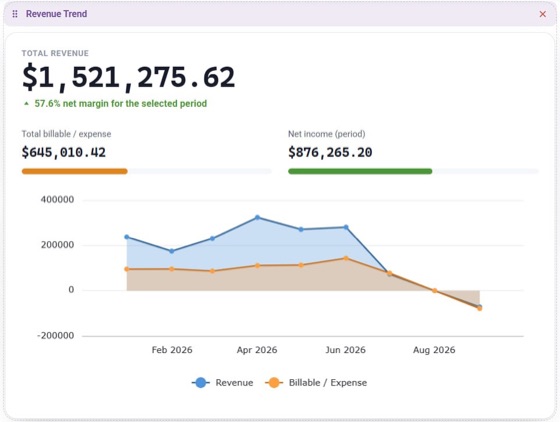The height and width of the screenshot is (422, 560).
Task: Click the Net income (period) label
Action: (326, 134)
